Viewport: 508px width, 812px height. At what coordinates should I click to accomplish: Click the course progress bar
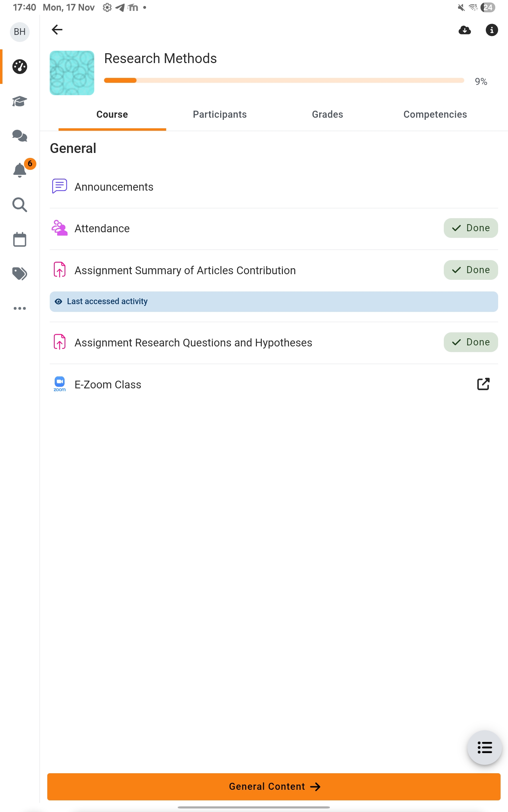click(x=284, y=81)
